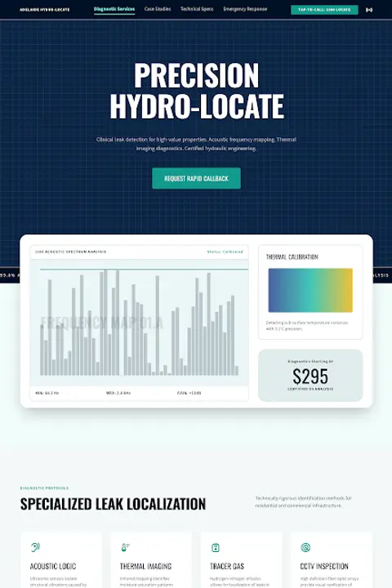Click the $295 diagnostics pricing card

coord(310,375)
